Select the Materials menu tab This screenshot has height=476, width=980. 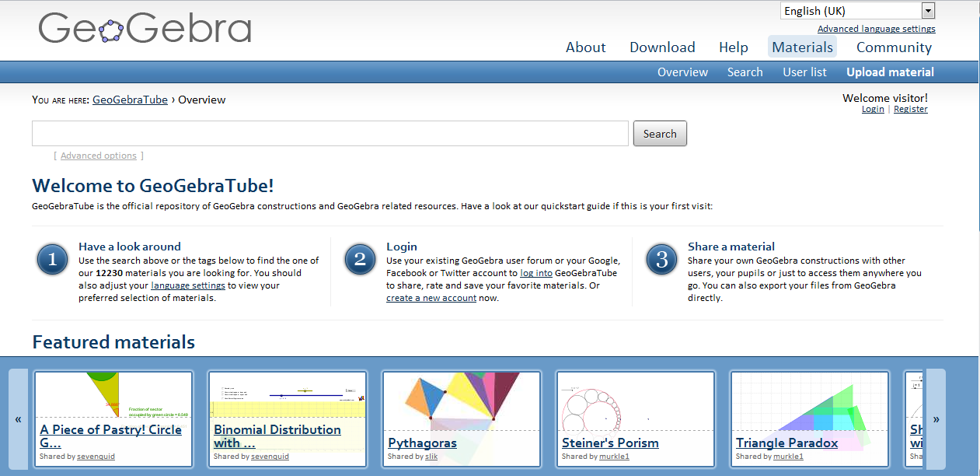[x=802, y=47]
